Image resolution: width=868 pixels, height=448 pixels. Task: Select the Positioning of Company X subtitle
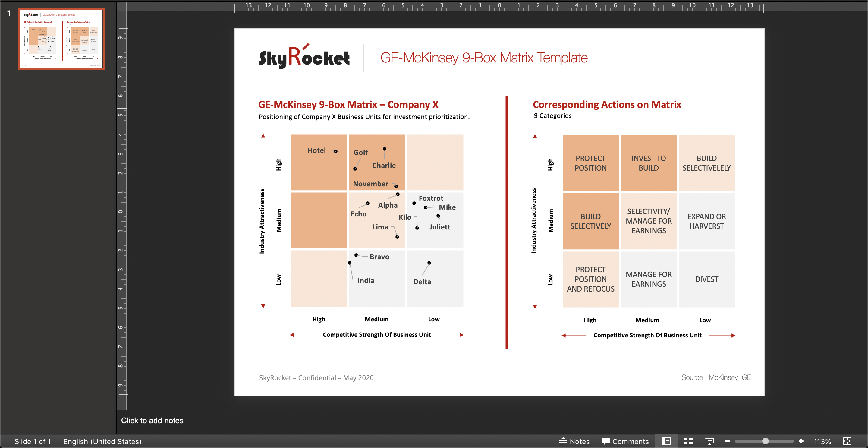(x=364, y=117)
